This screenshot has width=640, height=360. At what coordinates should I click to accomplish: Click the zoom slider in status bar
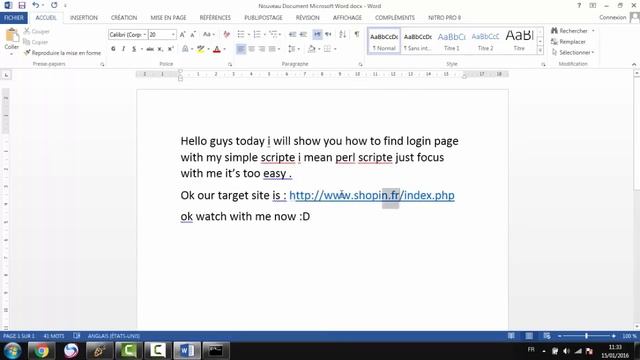tap(587, 336)
